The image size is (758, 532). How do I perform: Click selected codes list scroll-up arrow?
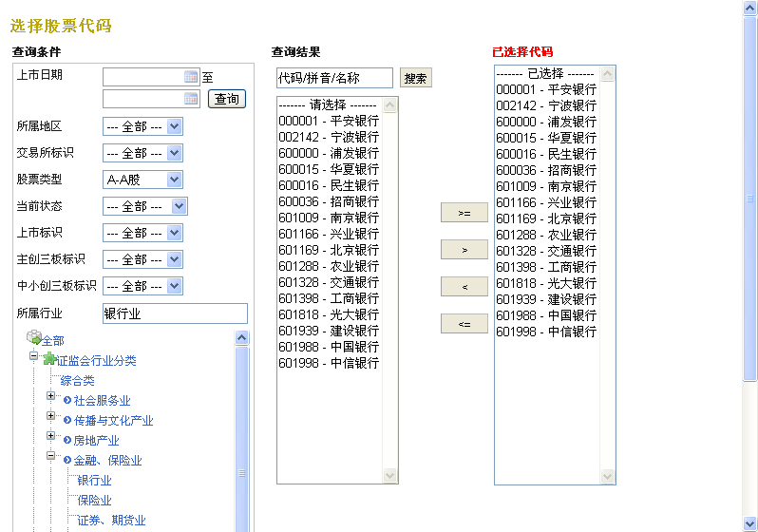(607, 73)
